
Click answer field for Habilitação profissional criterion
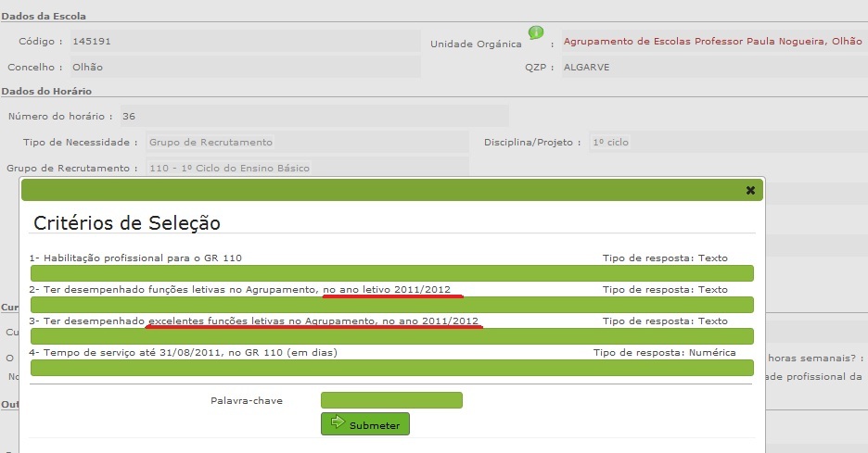point(391,273)
